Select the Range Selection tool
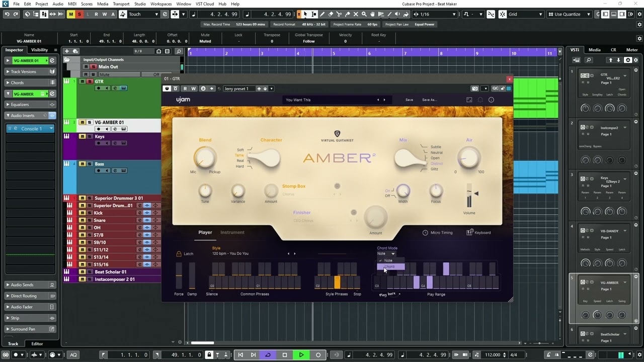Image resolution: width=644 pixels, height=362 pixels. point(314,14)
